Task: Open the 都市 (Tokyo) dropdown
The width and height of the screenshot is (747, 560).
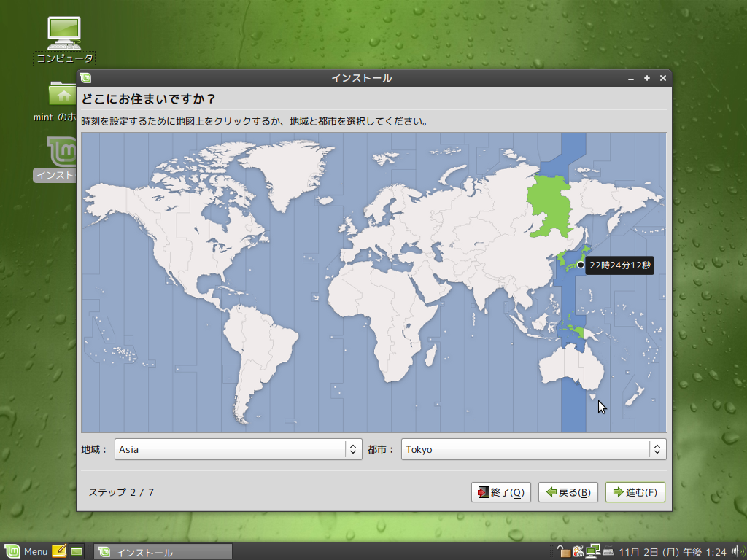Action: click(x=533, y=449)
